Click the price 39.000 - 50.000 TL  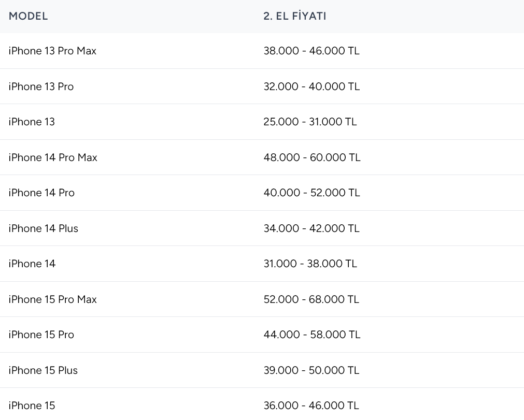click(311, 370)
